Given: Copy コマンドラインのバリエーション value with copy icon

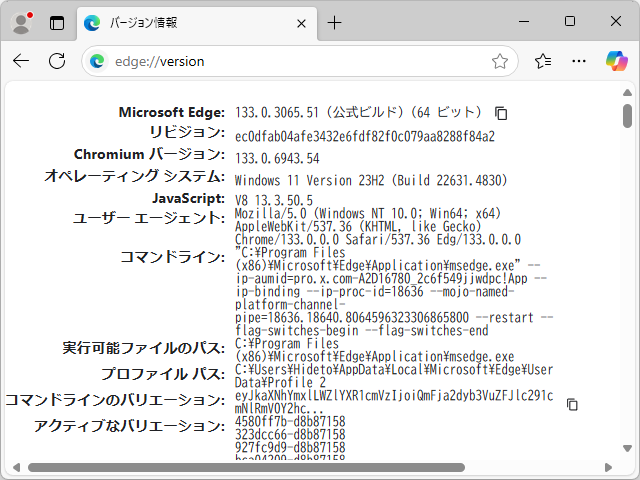Looking at the screenshot, I should (572, 404).
